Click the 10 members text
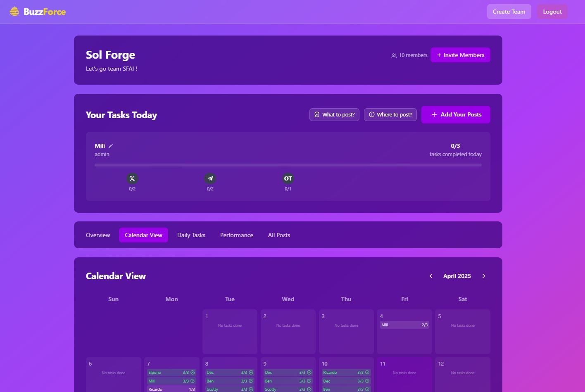This screenshot has height=392, width=585. tap(413, 55)
